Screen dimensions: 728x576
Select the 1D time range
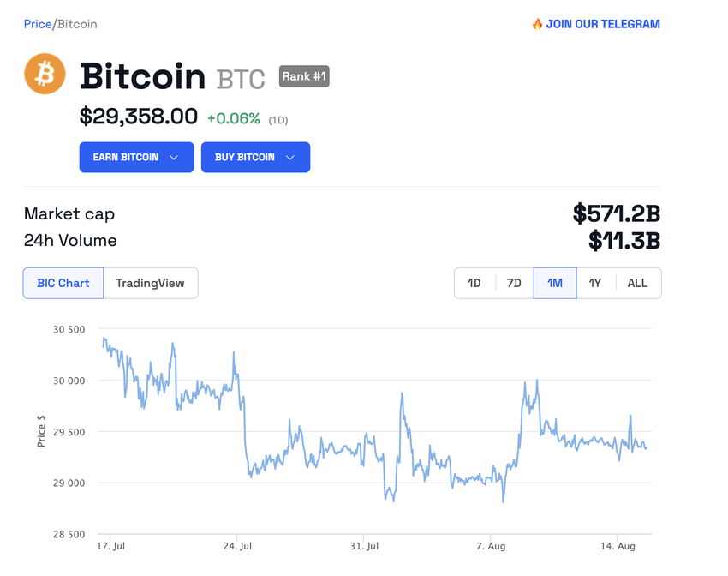(474, 283)
